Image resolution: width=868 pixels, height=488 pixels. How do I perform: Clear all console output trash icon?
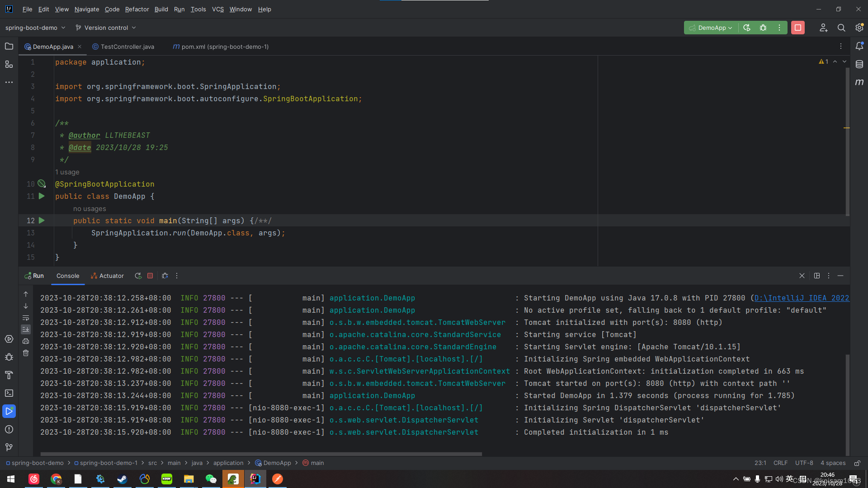pyautogui.click(x=26, y=353)
